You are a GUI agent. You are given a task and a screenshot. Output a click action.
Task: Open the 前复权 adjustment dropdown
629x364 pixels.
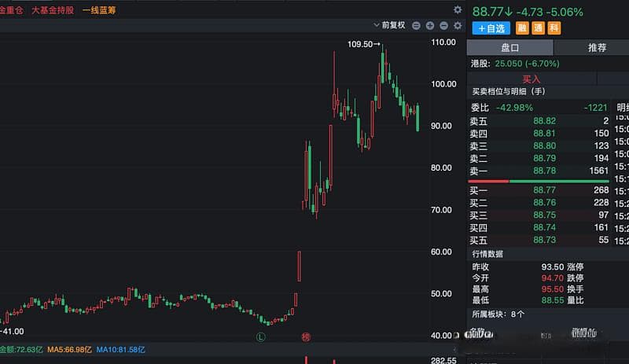(x=389, y=25)
